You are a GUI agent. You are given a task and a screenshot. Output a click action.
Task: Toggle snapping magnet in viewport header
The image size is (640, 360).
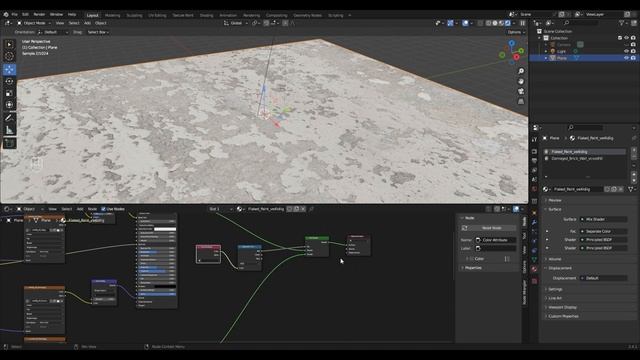pyautogui.click(x=266, y=23)
